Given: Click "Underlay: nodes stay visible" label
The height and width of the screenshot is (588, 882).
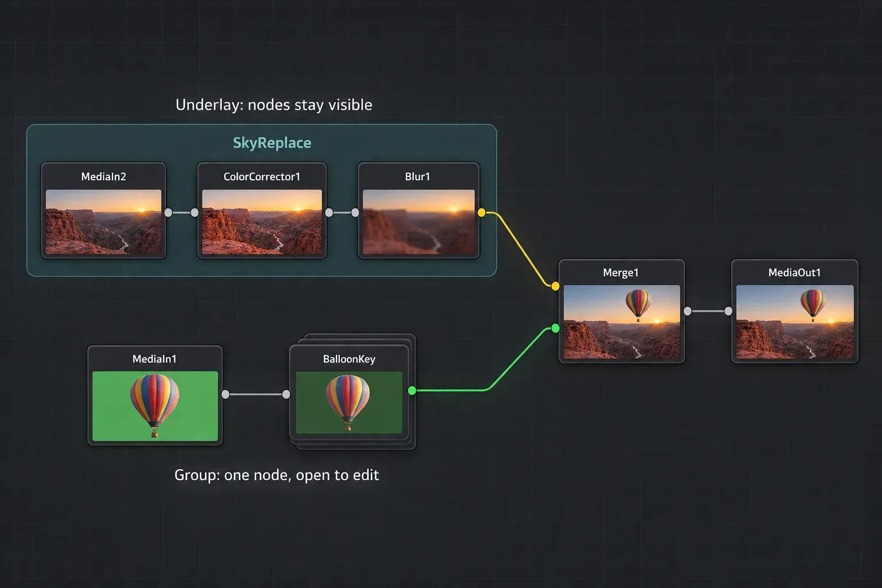Looking at the screenshot, I should coord(274,105).
